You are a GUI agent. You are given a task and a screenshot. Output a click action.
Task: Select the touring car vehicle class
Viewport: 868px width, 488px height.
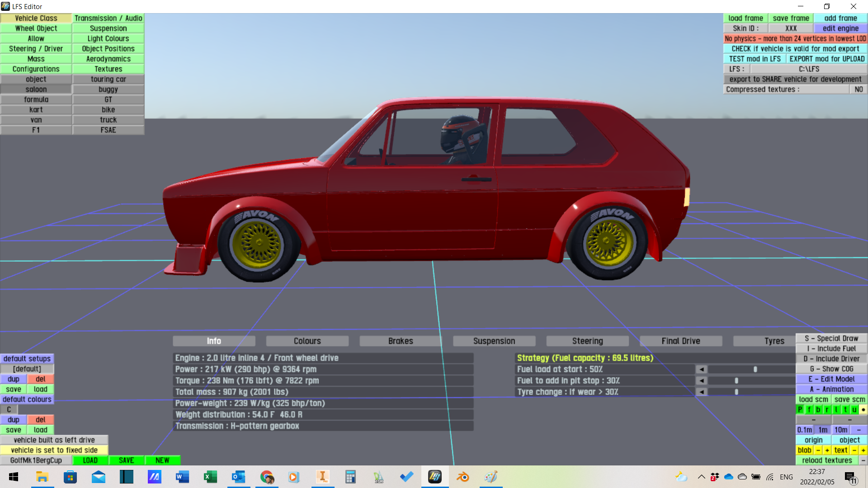tap(108, 79)
